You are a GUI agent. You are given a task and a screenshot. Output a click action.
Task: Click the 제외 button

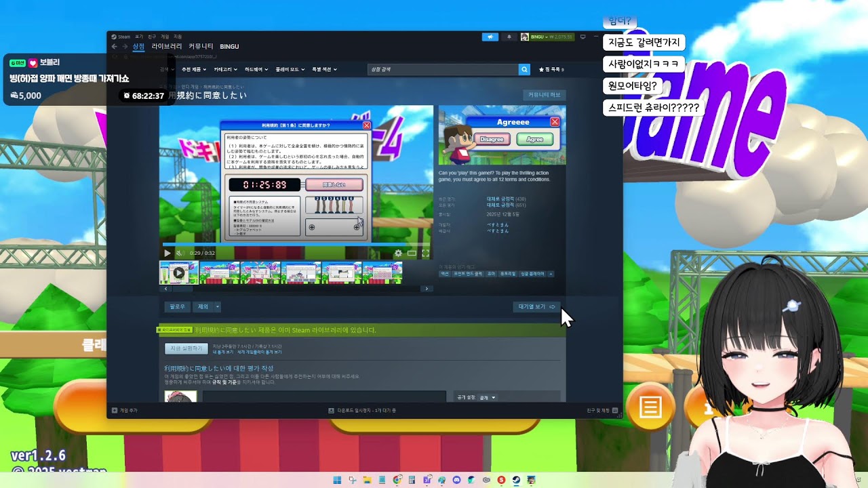[203, 307]
